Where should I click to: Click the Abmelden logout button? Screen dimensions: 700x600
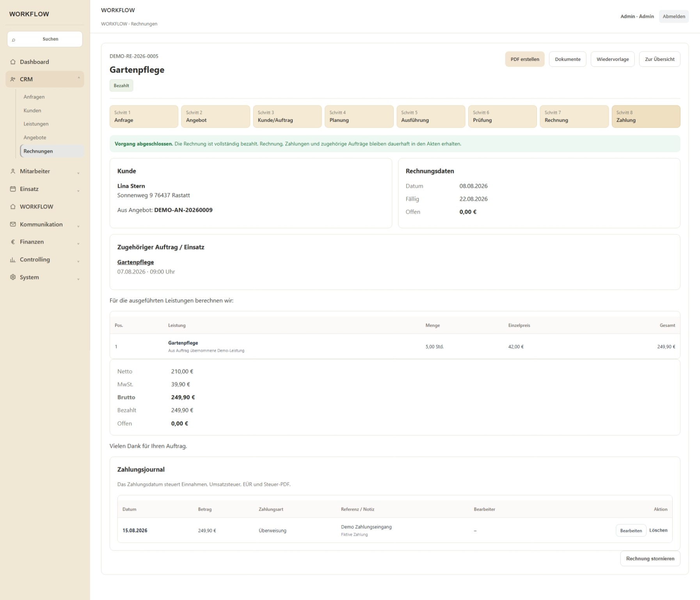click(x=673, y=16)
